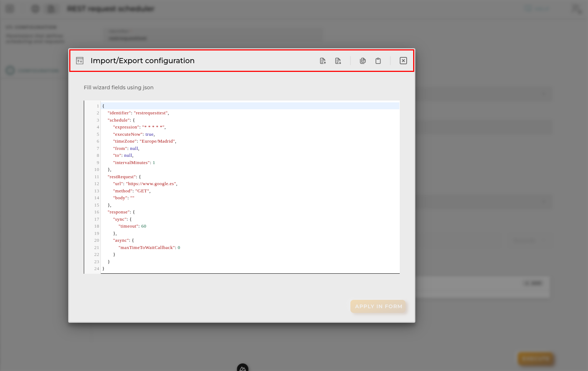Copy configuration with the copy documents icon
This screenshot has height=371, width=588.
coord(363,61)
